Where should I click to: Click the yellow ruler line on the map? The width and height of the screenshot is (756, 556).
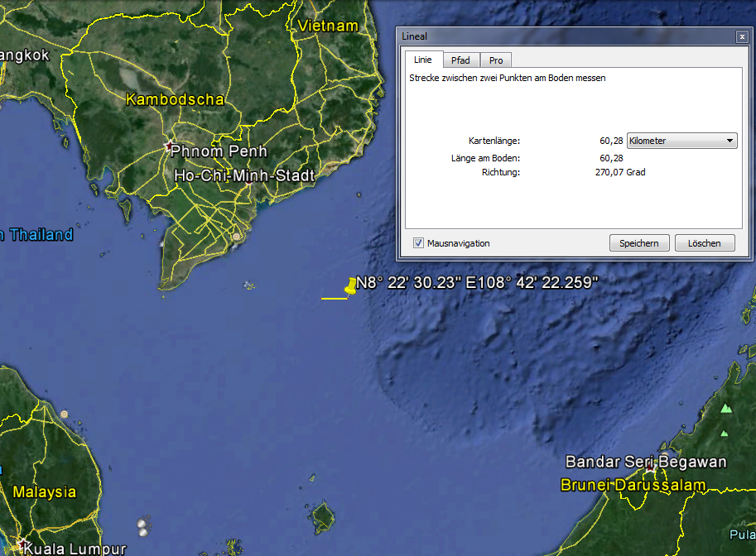coord(333,298)
